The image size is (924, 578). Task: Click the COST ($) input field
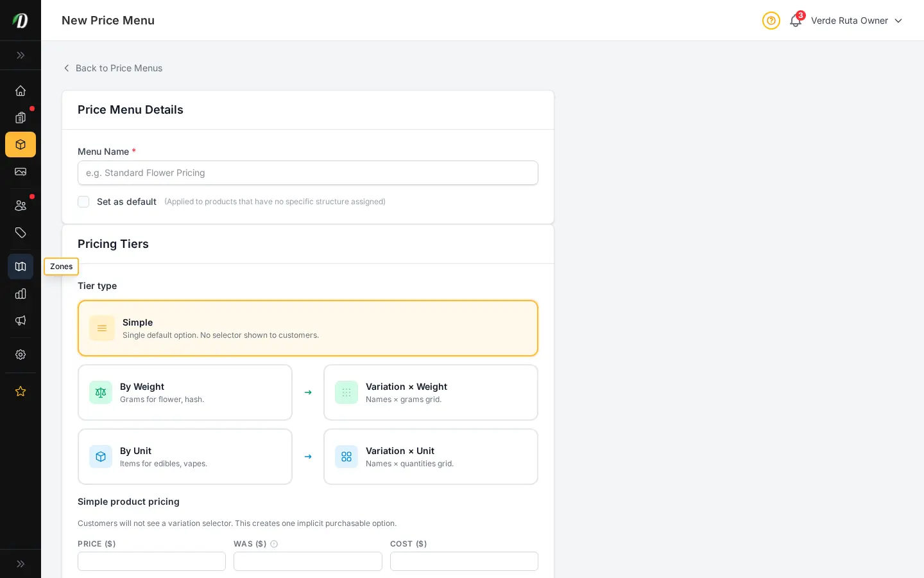464,561
